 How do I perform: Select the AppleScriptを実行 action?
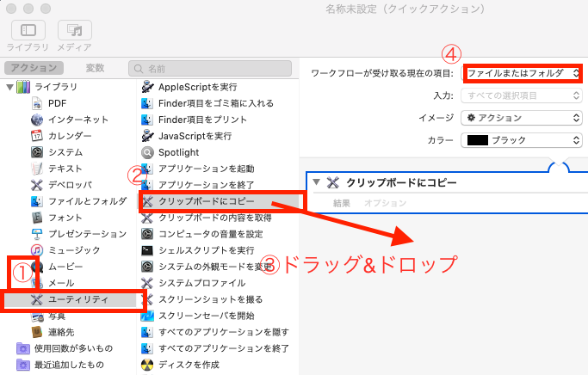(189, 87)
